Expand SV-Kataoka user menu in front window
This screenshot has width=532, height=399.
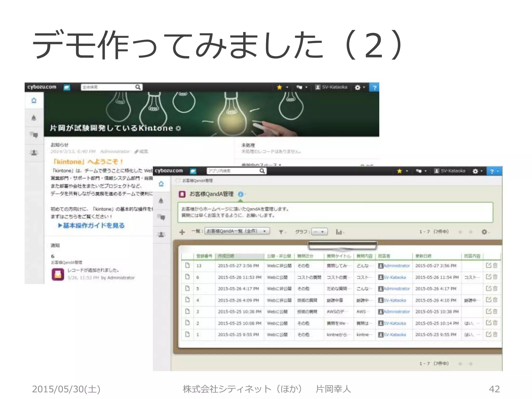450,171
